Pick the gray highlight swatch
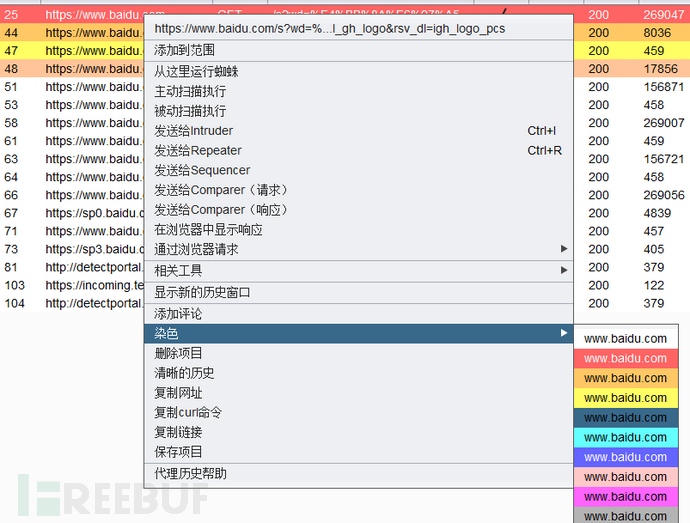Viewport: 690px width, 523px height. 626,516
